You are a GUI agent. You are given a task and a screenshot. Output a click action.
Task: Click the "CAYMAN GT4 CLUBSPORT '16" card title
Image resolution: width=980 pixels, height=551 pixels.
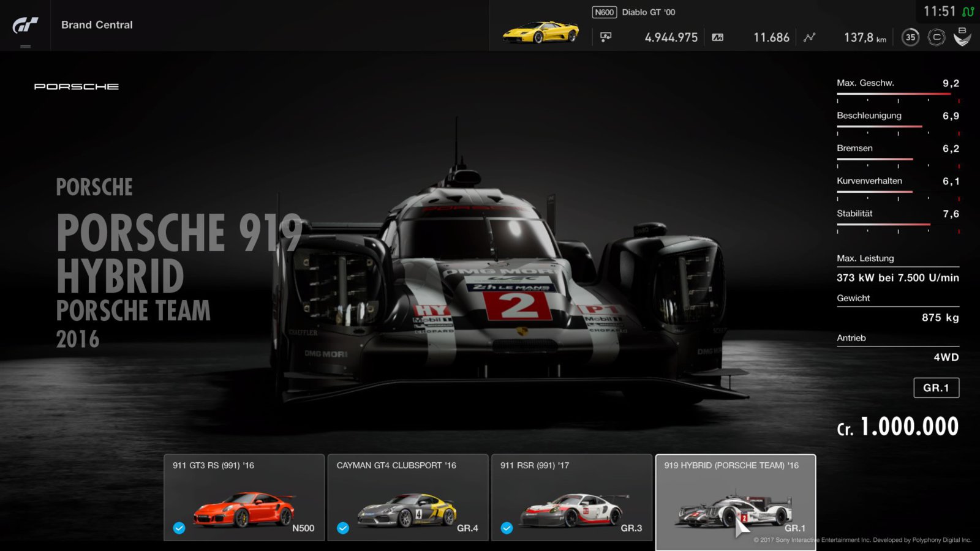point(396,465)
